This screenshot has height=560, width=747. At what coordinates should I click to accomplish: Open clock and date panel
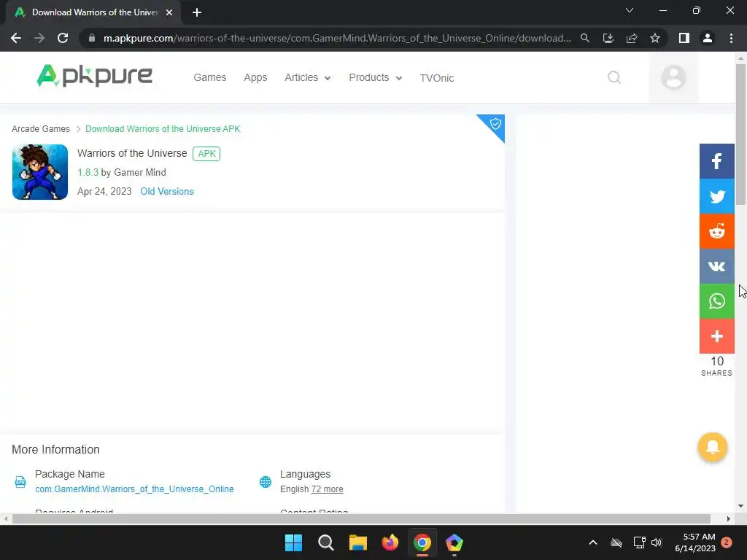tap(695, 542)
